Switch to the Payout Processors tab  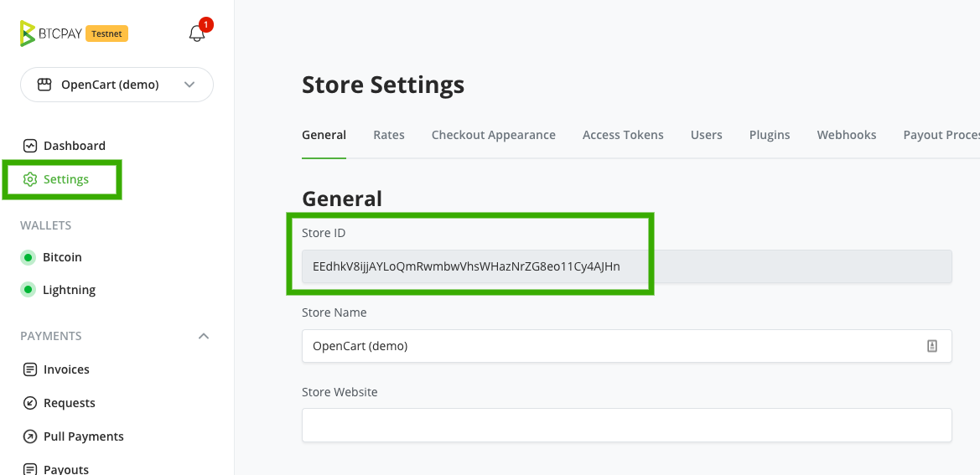point(941,135)
